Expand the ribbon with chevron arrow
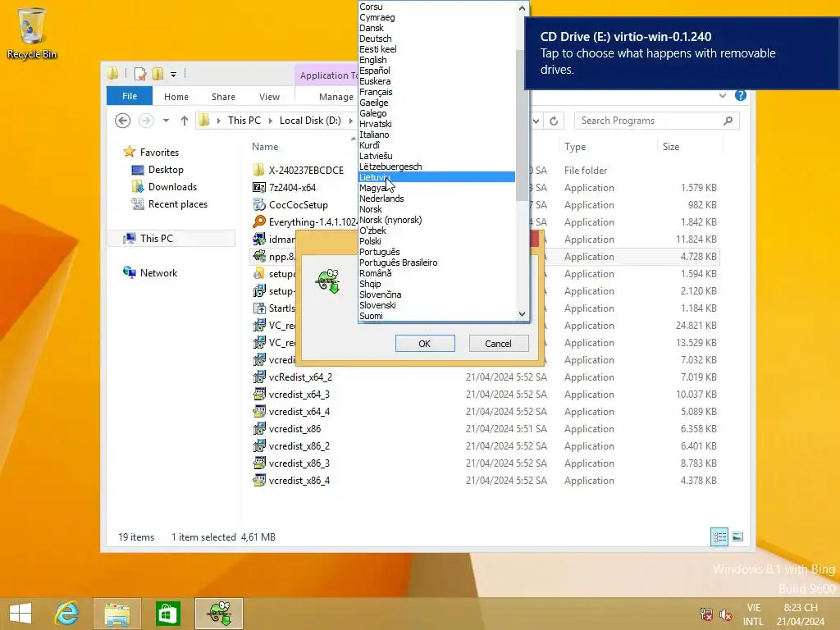Viewport: 840px width, 630px height. (723, 95)
